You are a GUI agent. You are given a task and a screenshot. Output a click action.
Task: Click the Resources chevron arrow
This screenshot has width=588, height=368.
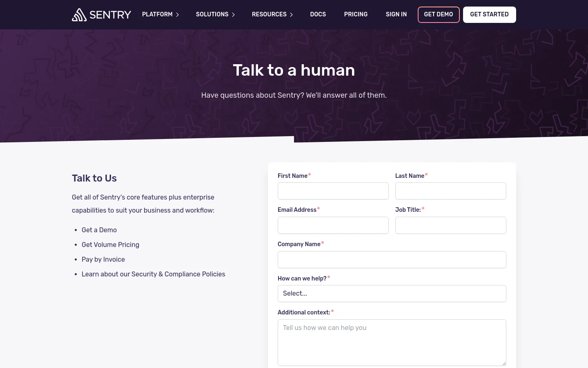click(x=291, y=15)
